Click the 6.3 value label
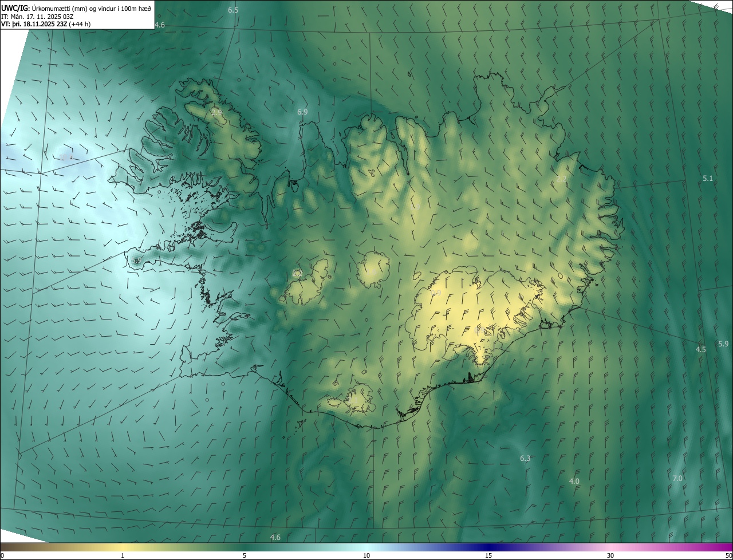This screenshot has width=733, height=560. pyautogui.click(x=525, y=459)
